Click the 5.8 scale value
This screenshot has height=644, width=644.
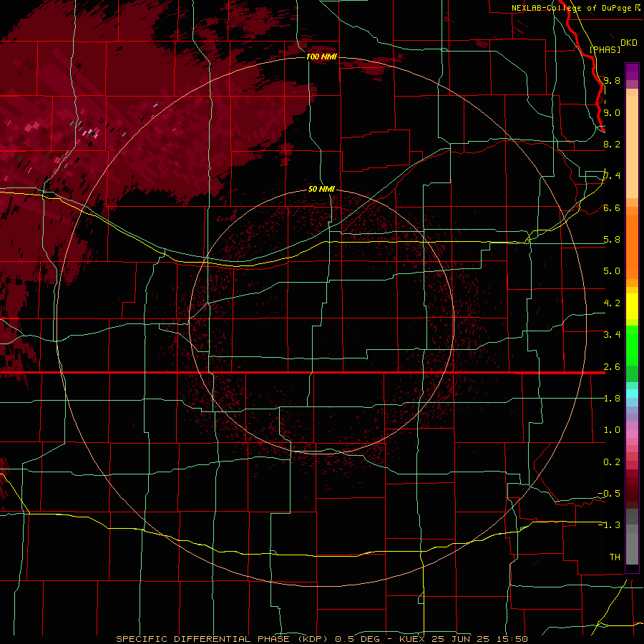[x=612, y=240]
